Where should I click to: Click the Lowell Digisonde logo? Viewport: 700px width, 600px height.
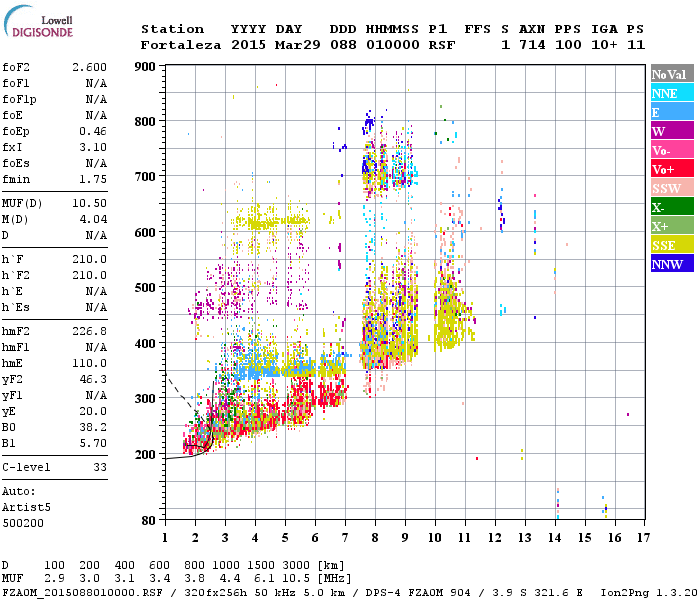(x=38, y=21)
